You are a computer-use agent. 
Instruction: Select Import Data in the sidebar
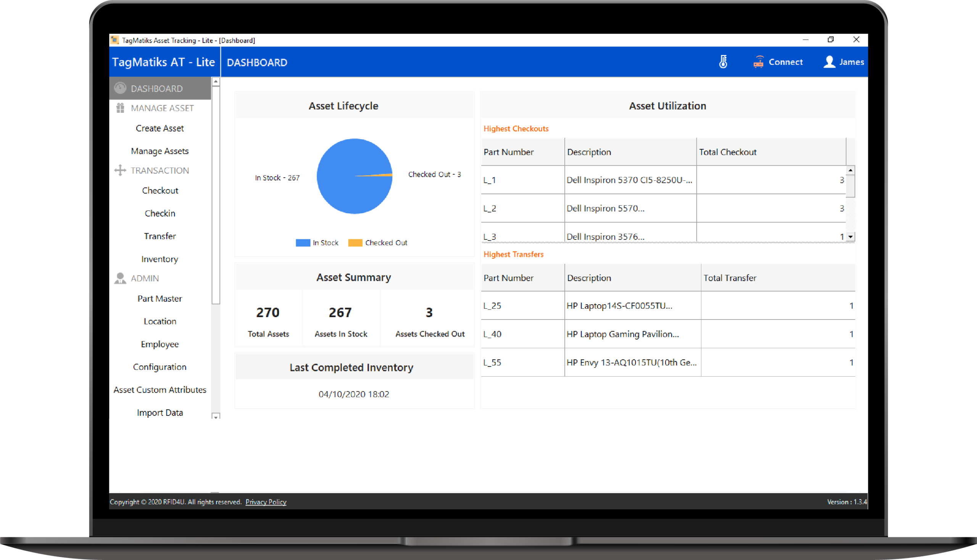(x=160, y=412)
